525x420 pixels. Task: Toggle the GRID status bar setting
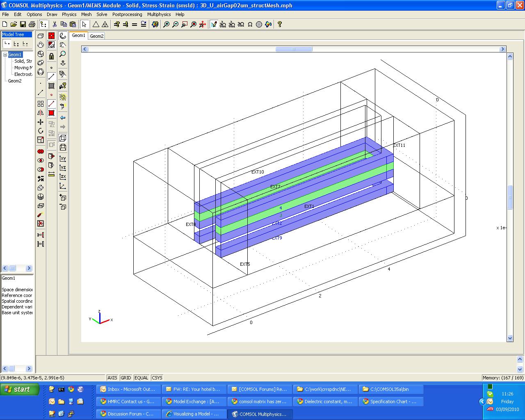coord(126,378)
